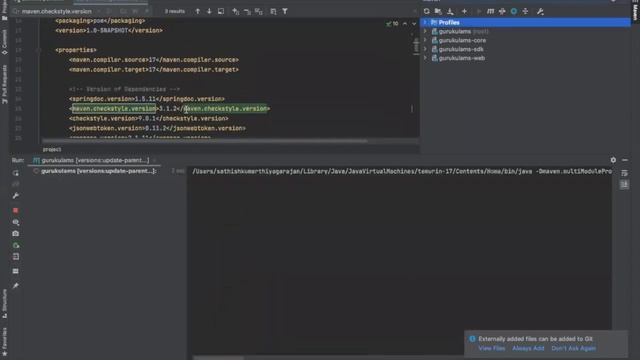The image size is (640, 360).
Task: Rerun the Maven run configuration
Action: [x=16, y=173]
